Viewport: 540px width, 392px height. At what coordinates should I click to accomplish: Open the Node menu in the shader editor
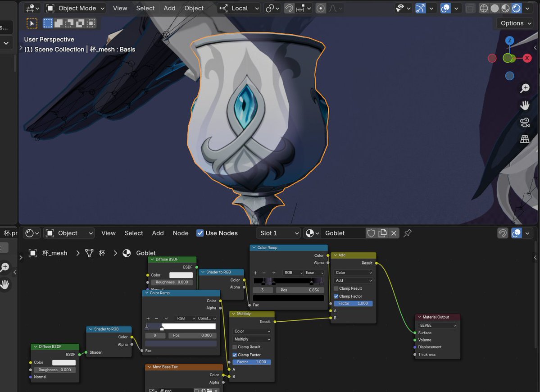[180, 233]
